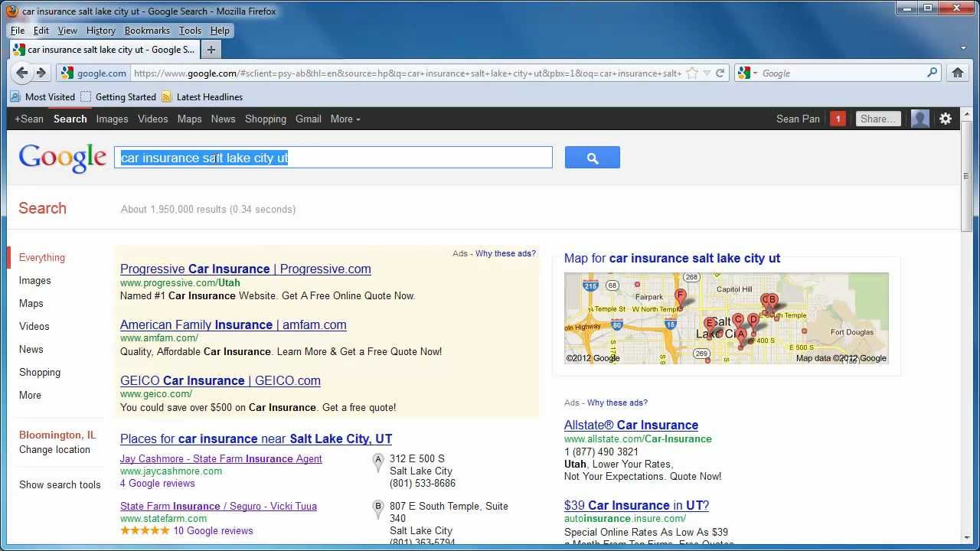Open the search engine selector dropdown

(747, 73)
